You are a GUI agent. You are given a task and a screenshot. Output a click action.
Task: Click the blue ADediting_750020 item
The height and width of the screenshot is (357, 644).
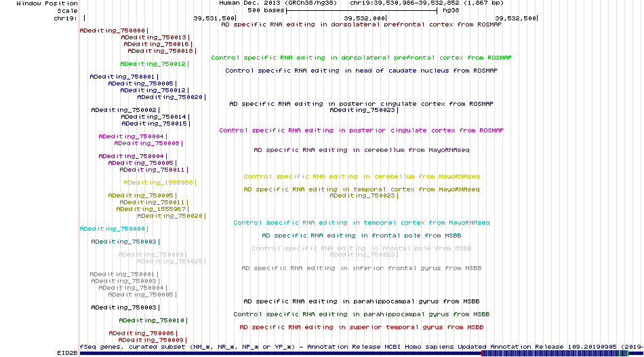(x=172, y=97)
